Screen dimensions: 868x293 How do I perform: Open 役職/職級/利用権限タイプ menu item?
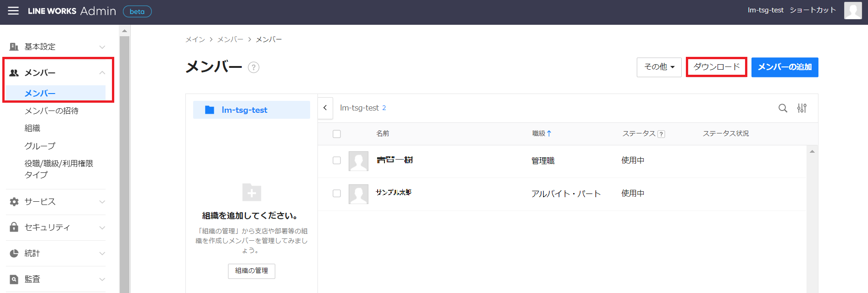coord(59,169)
